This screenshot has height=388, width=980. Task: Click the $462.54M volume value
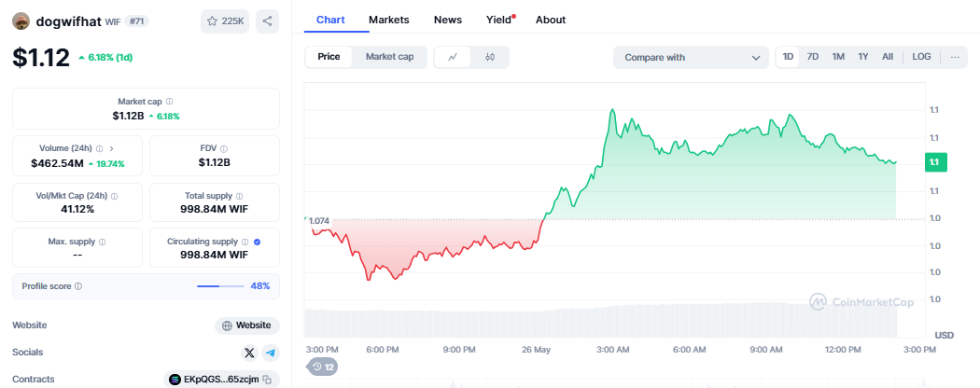[57, 163]
